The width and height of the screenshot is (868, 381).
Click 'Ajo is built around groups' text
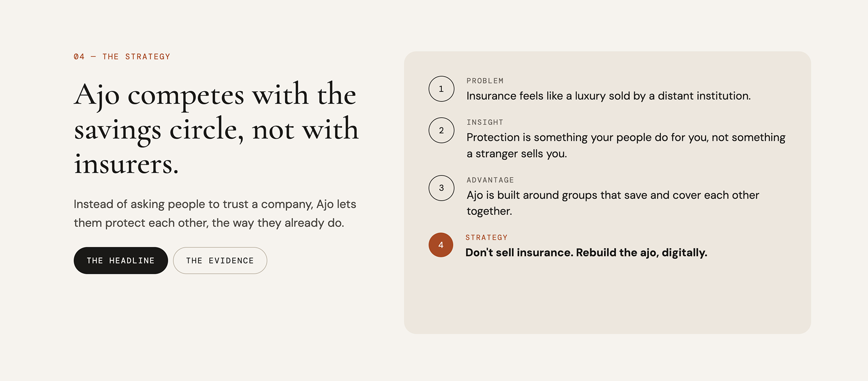pos(613,203)
